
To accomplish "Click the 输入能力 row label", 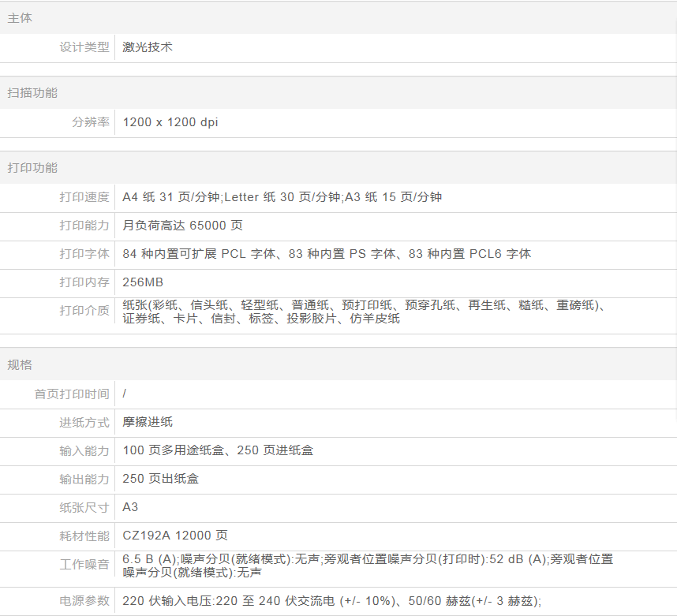I will click(x=84, y=450).
